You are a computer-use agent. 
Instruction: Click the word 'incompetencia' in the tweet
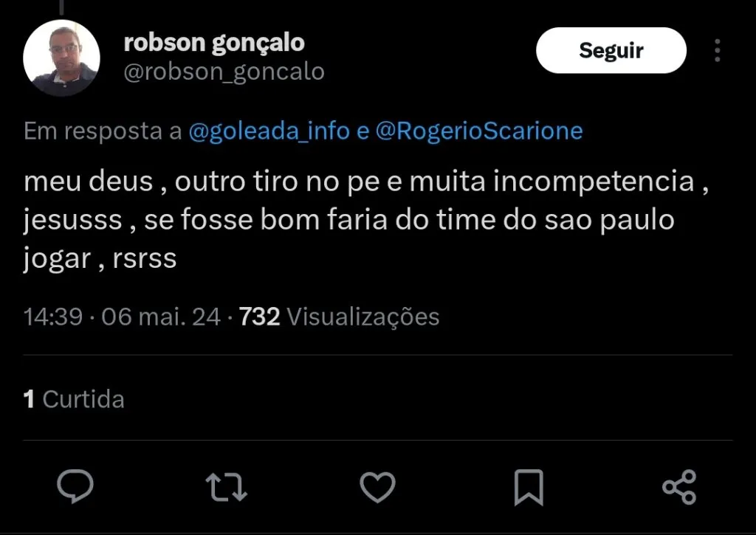594,182
